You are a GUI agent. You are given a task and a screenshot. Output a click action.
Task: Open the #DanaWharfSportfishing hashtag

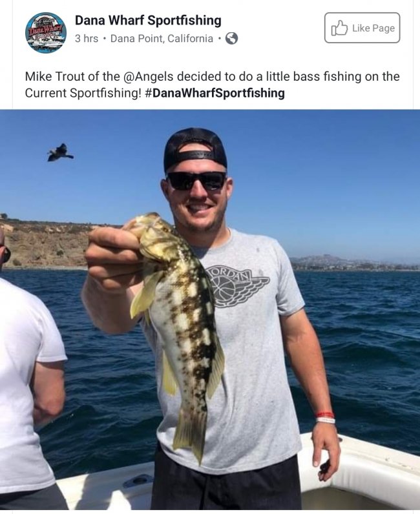215,93
